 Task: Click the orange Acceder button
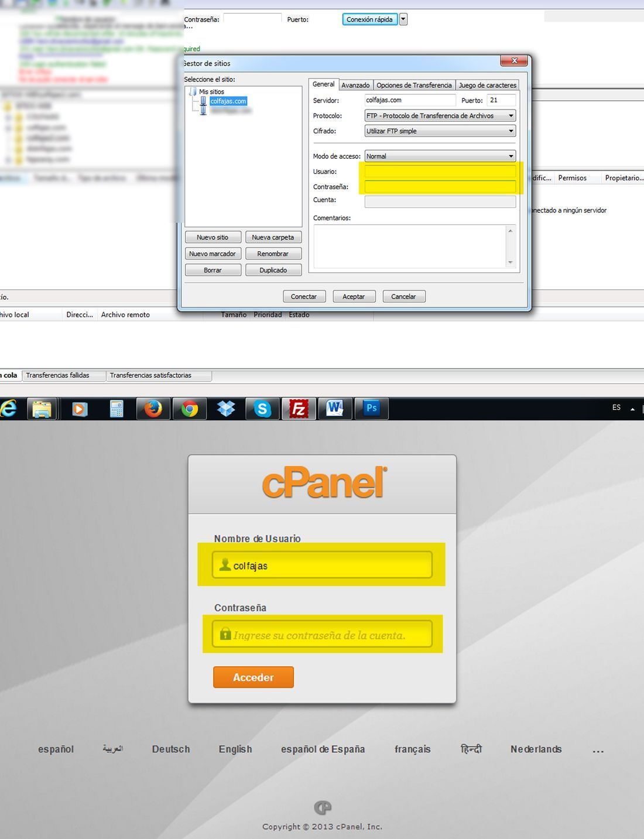pyautogui.click(x=253, y=677)
